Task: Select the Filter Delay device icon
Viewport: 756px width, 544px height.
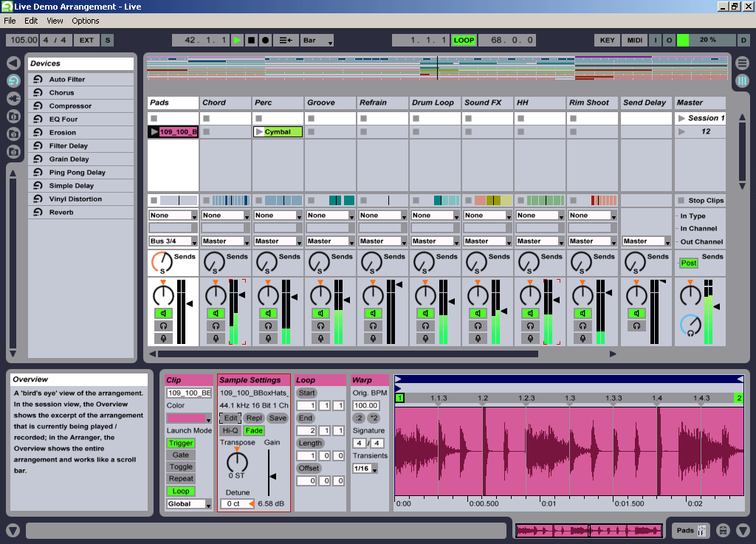Action: pyautogui.click(x=38, y=145)
